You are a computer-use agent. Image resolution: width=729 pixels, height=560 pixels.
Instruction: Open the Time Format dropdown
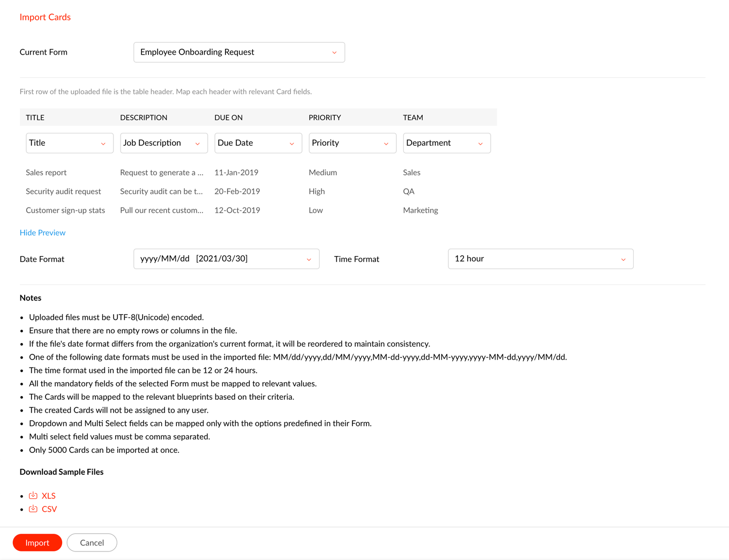pyautogui.click(x=540, y=259)
